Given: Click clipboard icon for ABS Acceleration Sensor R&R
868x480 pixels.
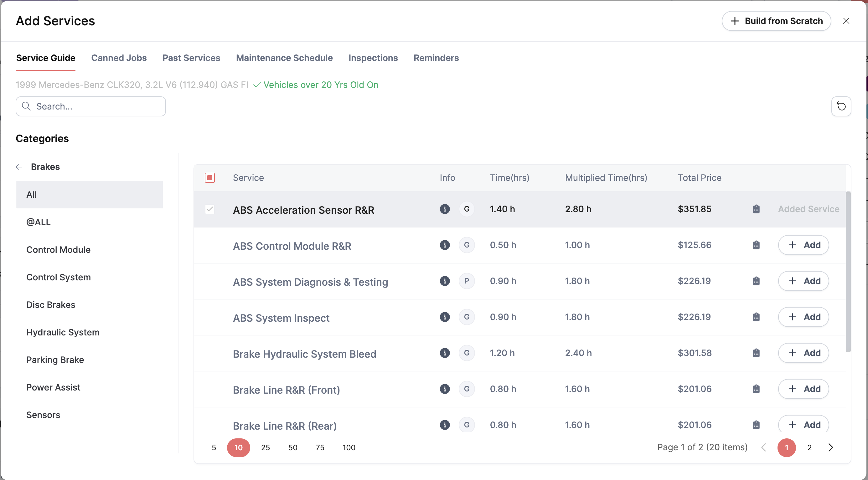Looking at the screenshot, I should click(x=756, y=209).
